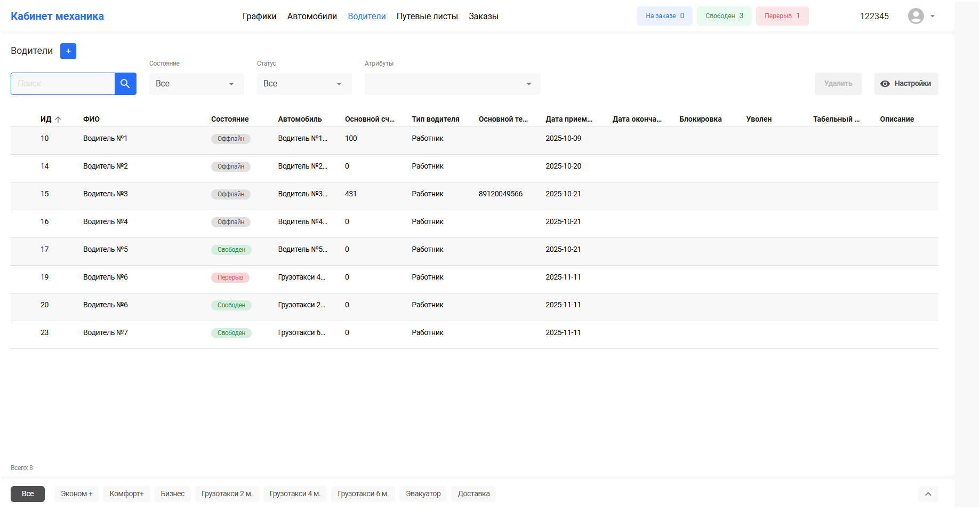Switch to the Автомобили page
Screen dimensions: 980x509
[x=312, y=17]
